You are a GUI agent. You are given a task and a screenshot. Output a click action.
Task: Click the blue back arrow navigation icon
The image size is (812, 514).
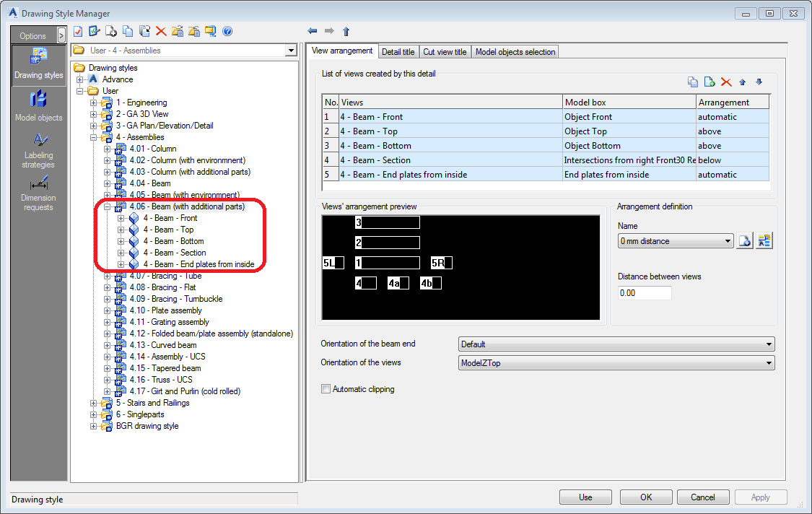tap(312, 31)
